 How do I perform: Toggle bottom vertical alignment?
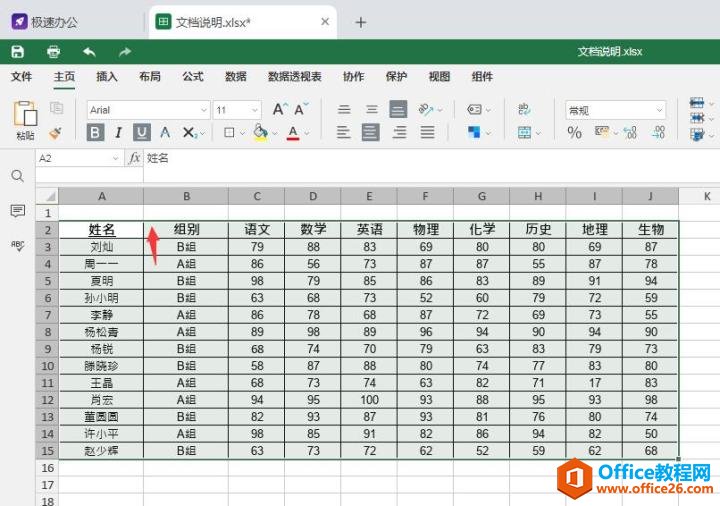click(x=398, y=109)
